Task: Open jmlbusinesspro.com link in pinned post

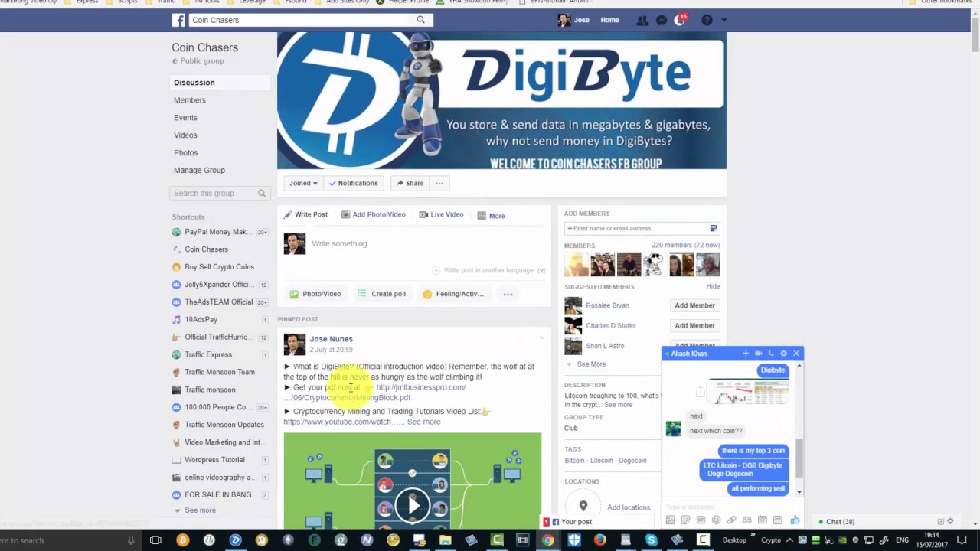Action: [x=420, y=387]
